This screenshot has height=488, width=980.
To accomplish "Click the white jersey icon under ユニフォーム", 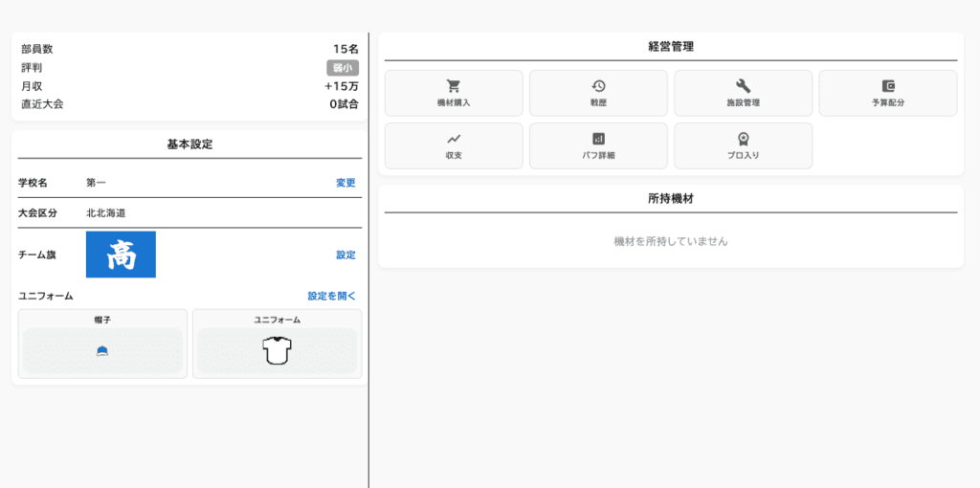I will point(277,352).
